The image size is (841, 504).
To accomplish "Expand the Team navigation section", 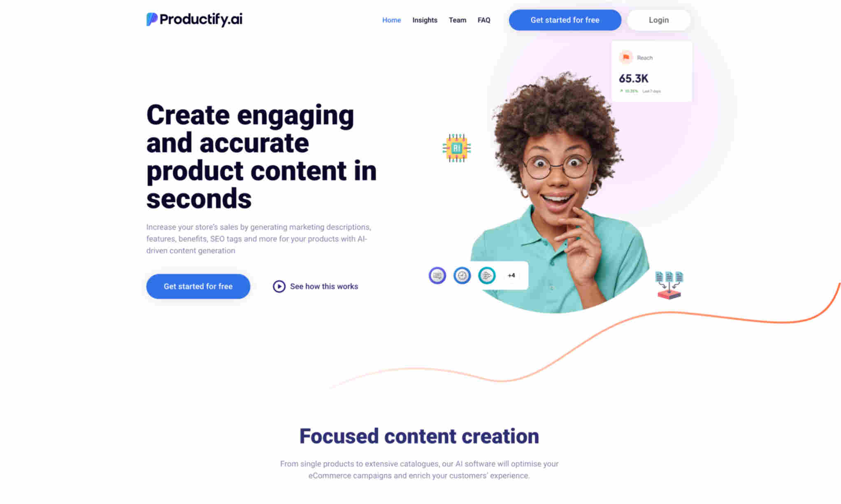I will coord(457,20).
